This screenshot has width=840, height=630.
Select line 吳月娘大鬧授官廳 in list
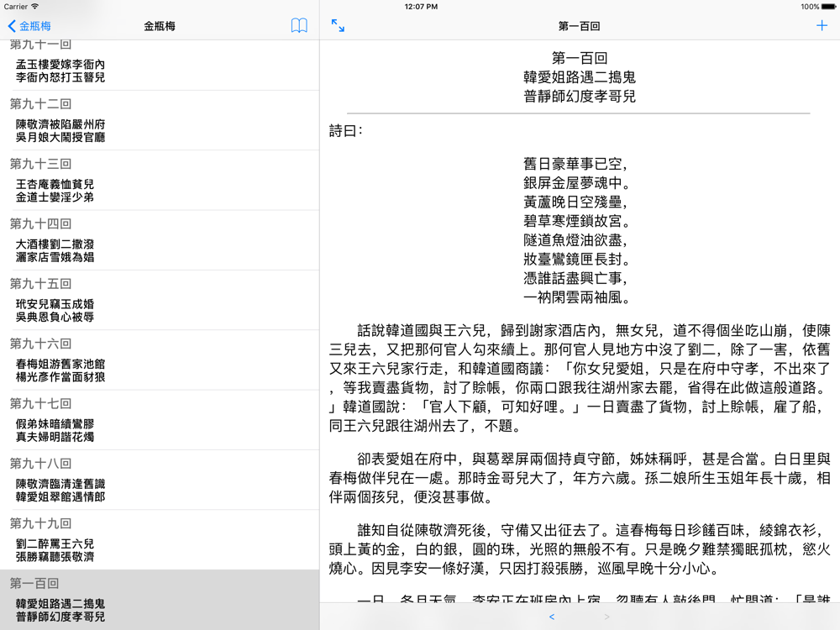coord(60,137)
